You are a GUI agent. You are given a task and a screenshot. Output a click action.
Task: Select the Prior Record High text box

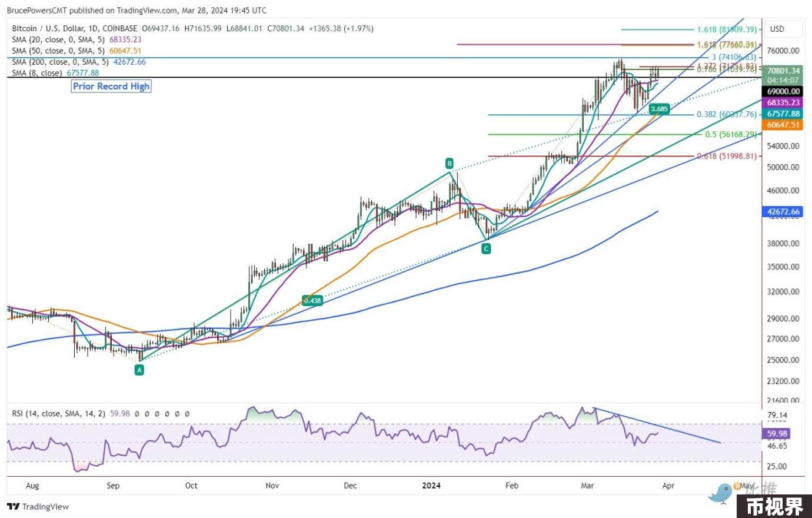click(111, 87)
